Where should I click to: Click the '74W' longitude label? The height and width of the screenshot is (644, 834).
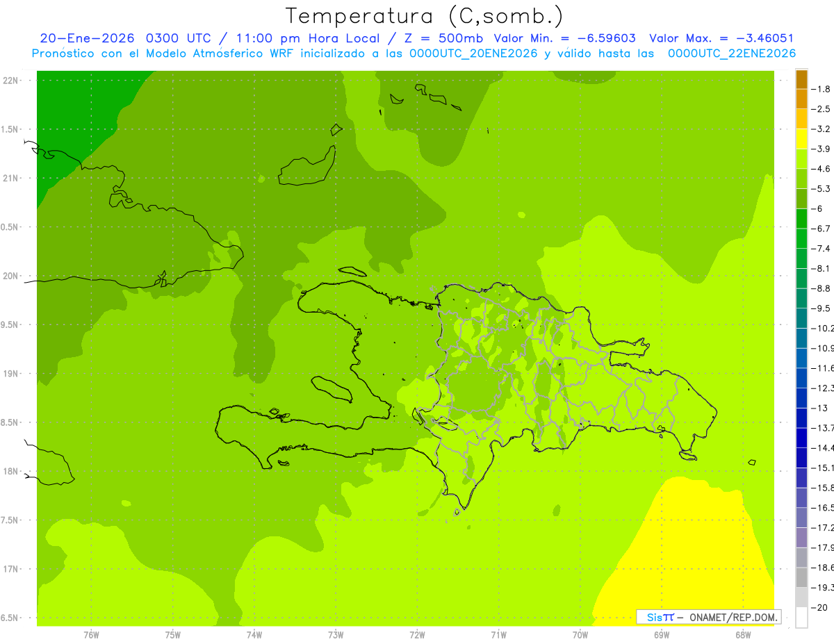tap(254, 634)
